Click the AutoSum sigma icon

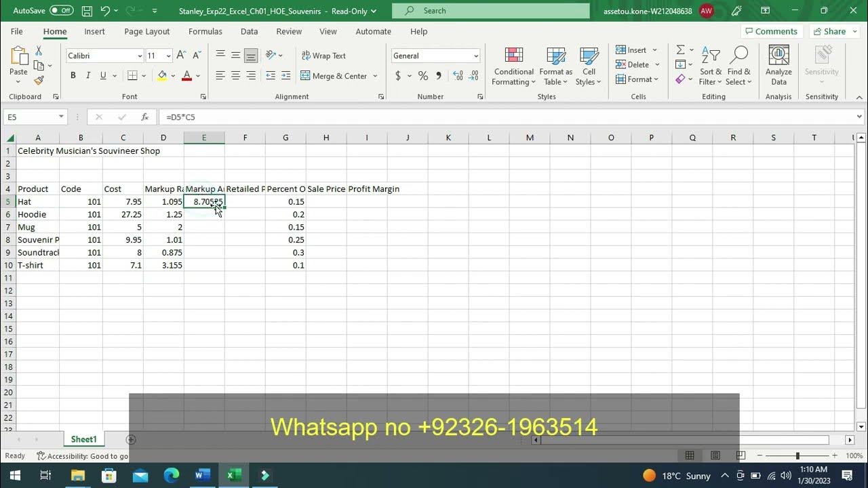pyautogui.click(x=680, y=50)
